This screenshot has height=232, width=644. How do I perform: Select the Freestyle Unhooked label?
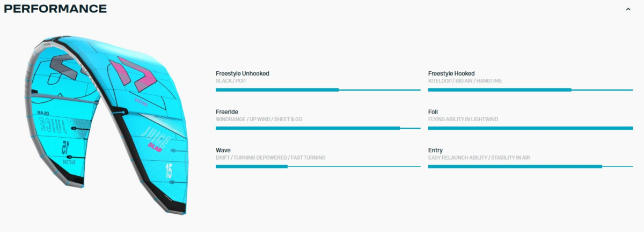click(x=242, y=73)
